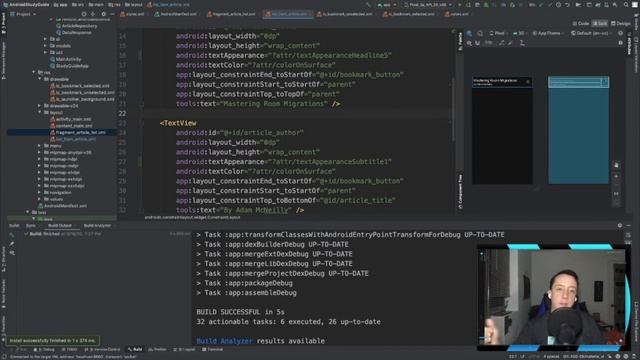Select fragment_article_list.xml in project tree
640x360 pixels.
77,132
